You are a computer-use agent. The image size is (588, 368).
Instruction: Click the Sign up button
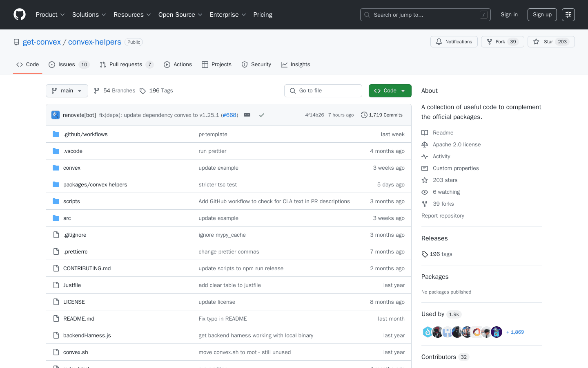pyautogui.click(x=542, y=15)
